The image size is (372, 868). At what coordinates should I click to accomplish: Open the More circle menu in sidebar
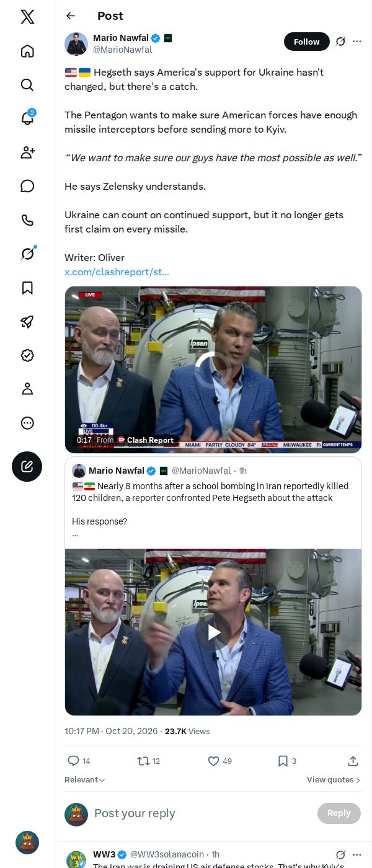point(27,423)
